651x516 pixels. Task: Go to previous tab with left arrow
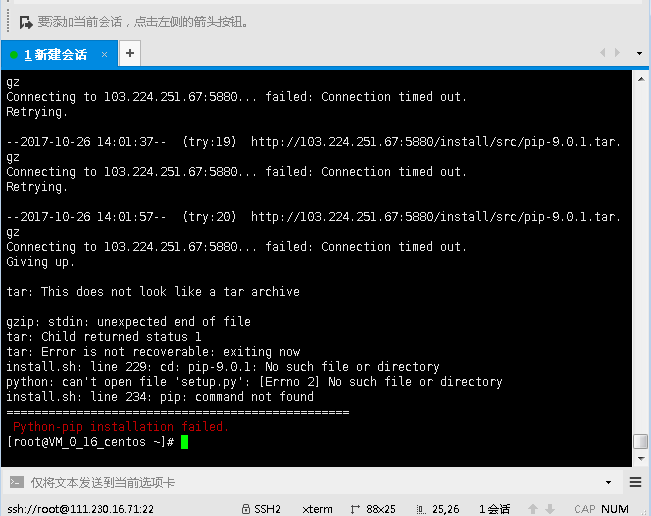point(603,53)
